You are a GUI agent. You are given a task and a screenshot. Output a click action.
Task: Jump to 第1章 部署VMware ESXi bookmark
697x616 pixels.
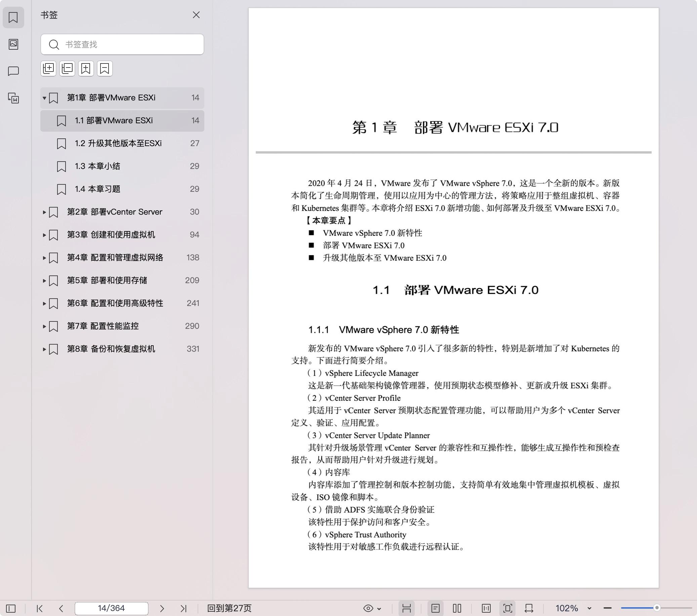click(122, 98)
